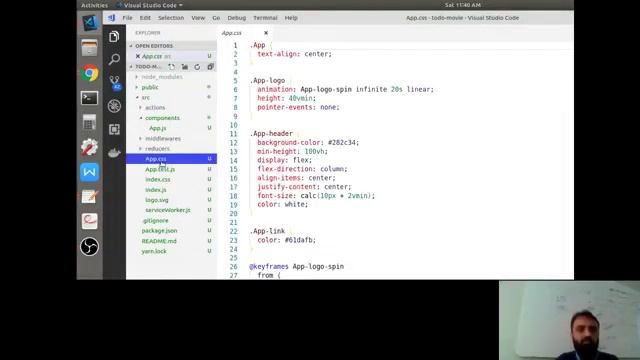Click the webcam video thumbnail
This screenshot has height=360, width=640.
click(x=569, y=320)
